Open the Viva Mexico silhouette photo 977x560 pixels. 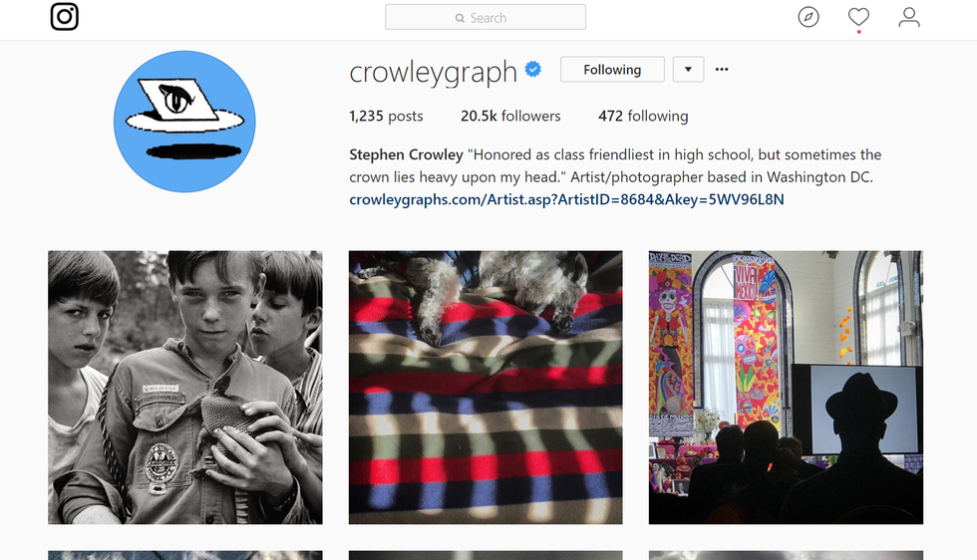[786, 388]
